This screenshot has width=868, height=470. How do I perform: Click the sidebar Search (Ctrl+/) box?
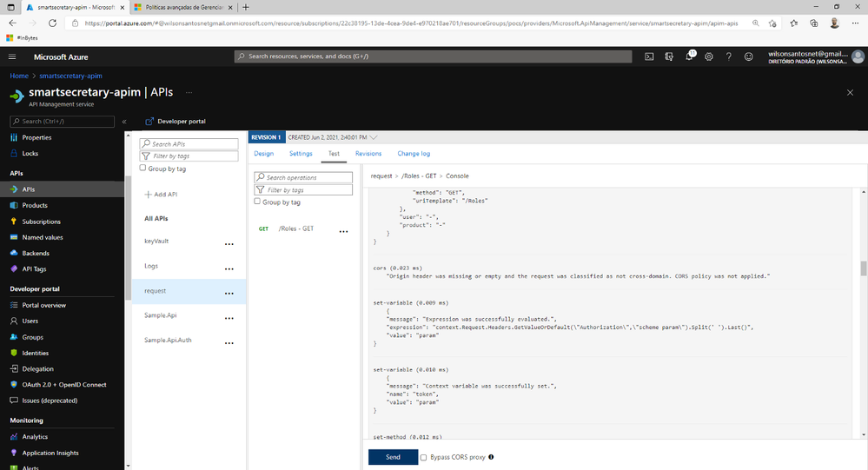pos(62,122)
